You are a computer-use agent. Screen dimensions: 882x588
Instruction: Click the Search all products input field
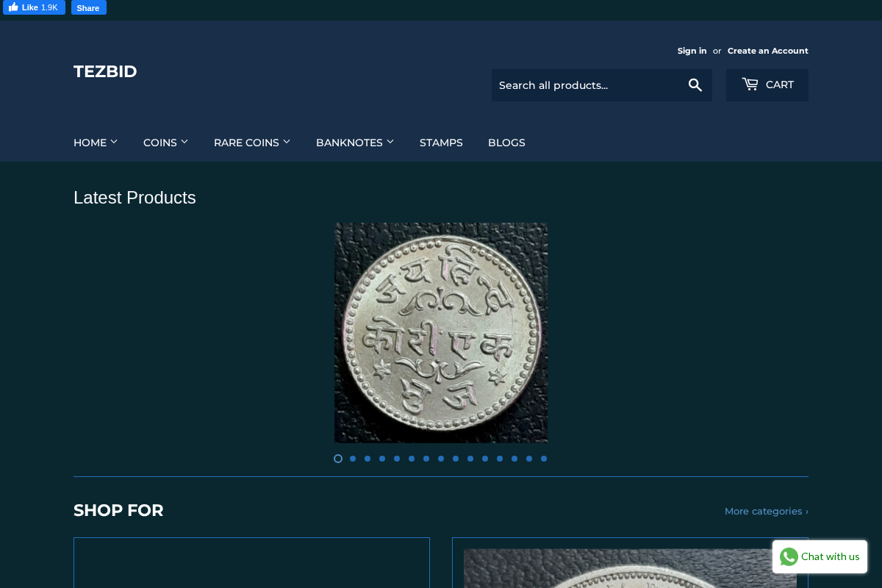(x=588, y=85)
